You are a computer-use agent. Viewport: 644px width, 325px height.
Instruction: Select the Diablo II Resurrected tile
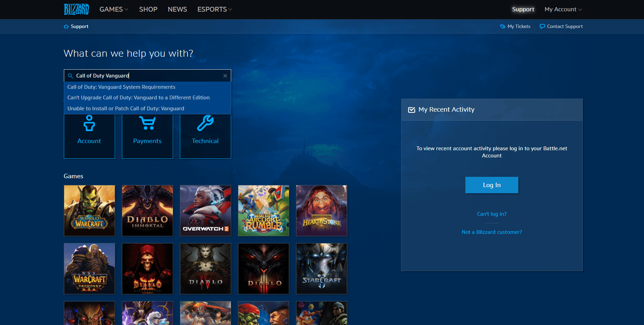[148, 269]
